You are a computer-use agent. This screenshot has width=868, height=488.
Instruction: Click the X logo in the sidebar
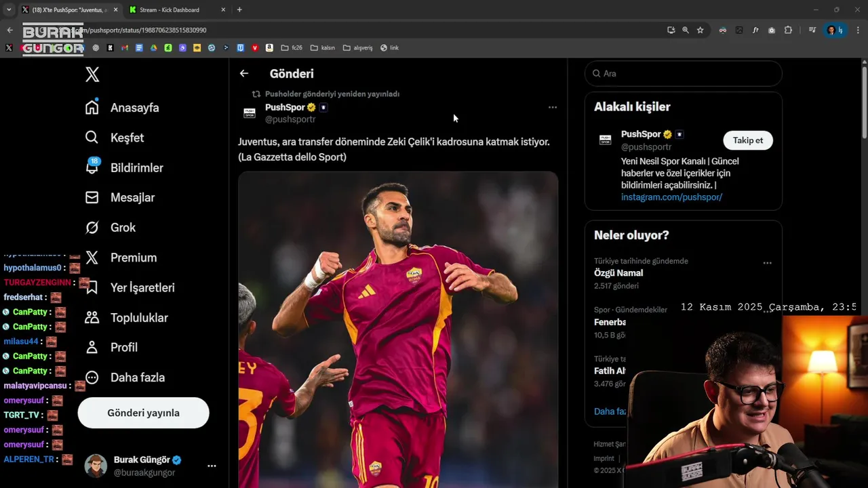click(x=92, y=75)
